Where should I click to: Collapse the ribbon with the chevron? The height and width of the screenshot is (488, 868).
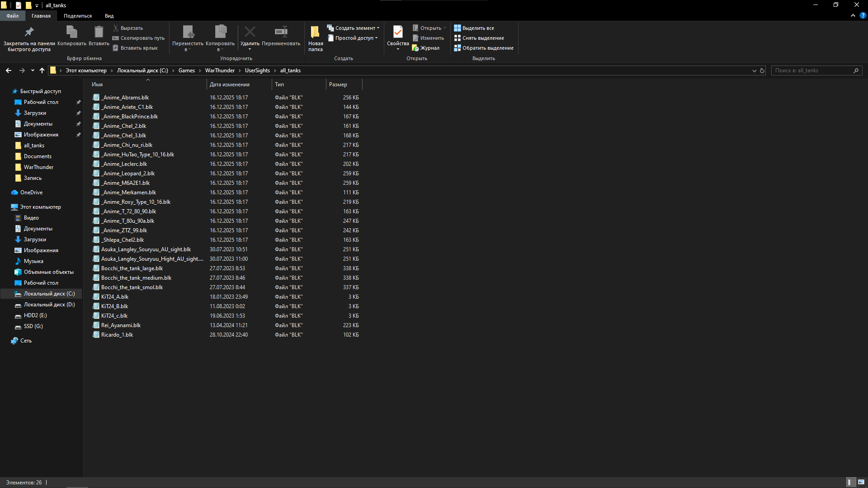click(x=853, y=15)
